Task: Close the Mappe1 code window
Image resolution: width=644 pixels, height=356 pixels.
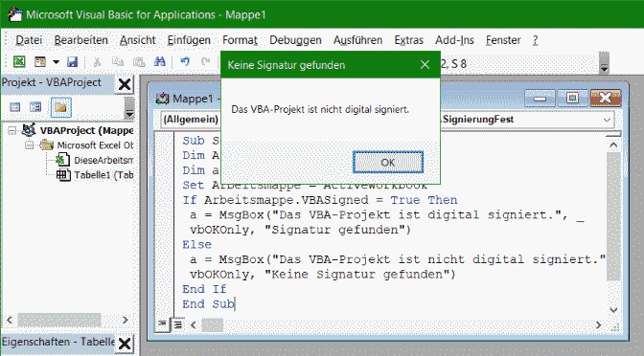Action: tap(606, 99)
